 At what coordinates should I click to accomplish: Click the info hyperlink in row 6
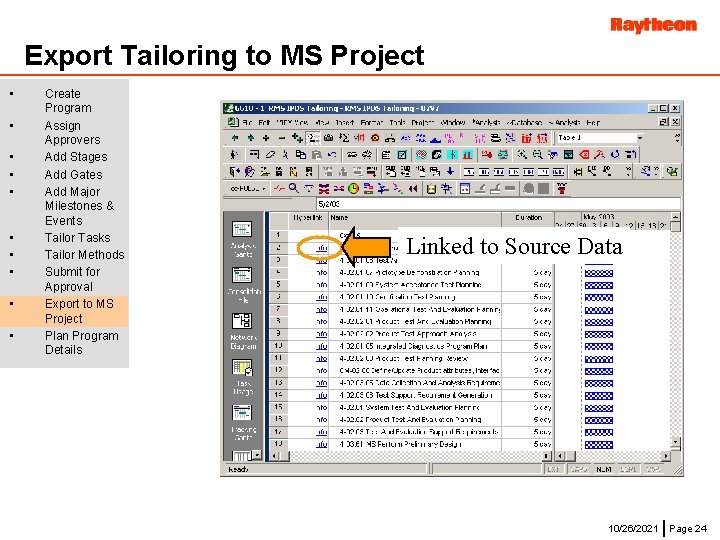[321, 297]
